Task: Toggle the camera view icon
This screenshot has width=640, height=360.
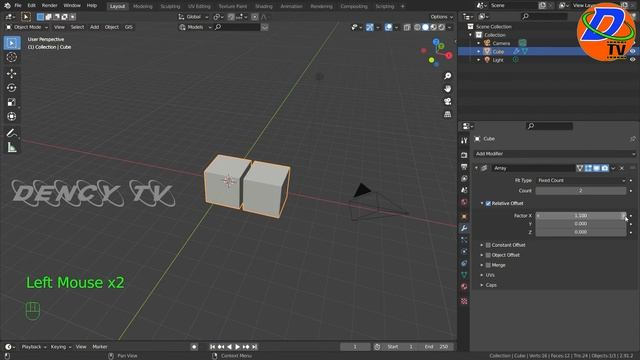Action: coord(448,102)
